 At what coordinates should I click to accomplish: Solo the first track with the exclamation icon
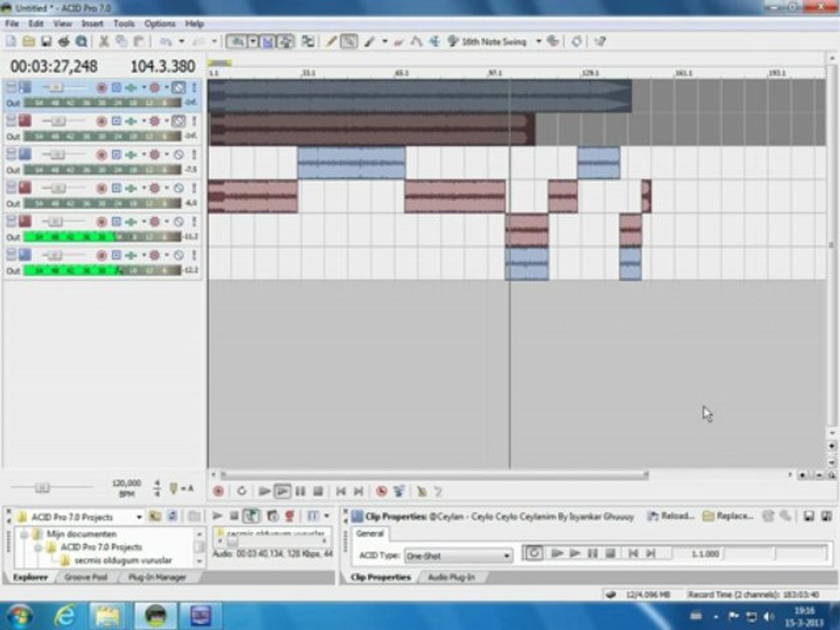[x=194, y=87]
